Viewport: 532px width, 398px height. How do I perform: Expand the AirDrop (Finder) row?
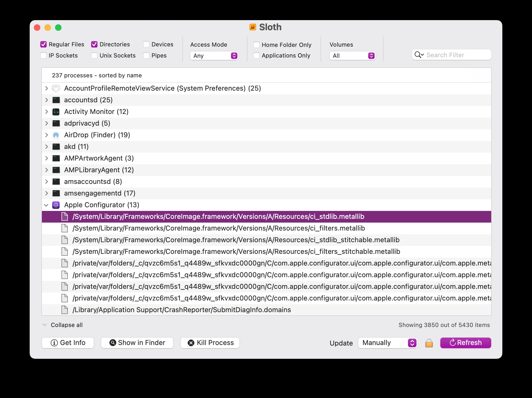47,135
